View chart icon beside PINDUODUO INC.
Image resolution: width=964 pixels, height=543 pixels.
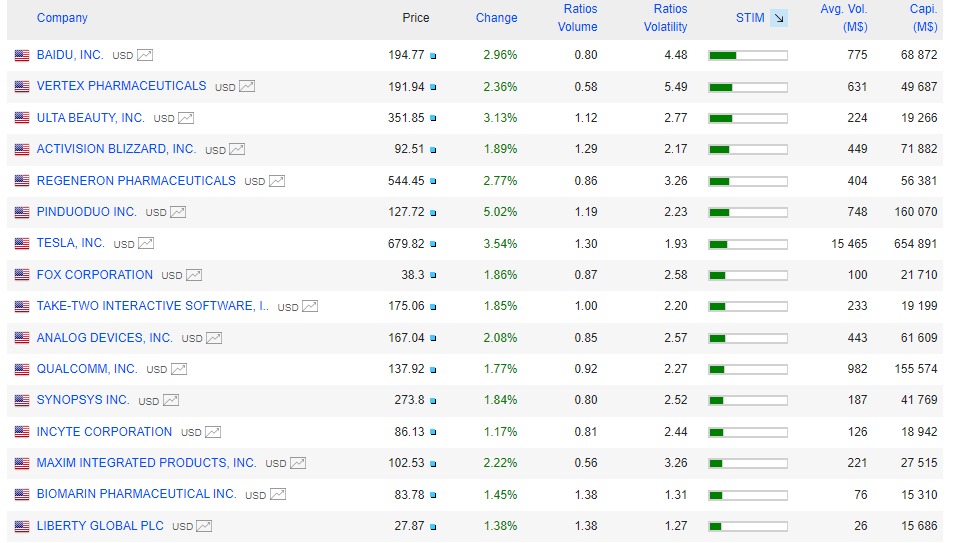178,212
